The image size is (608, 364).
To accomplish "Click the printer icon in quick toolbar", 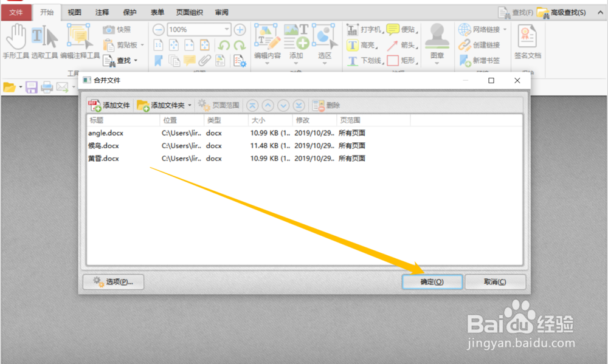I will point(47,87).
